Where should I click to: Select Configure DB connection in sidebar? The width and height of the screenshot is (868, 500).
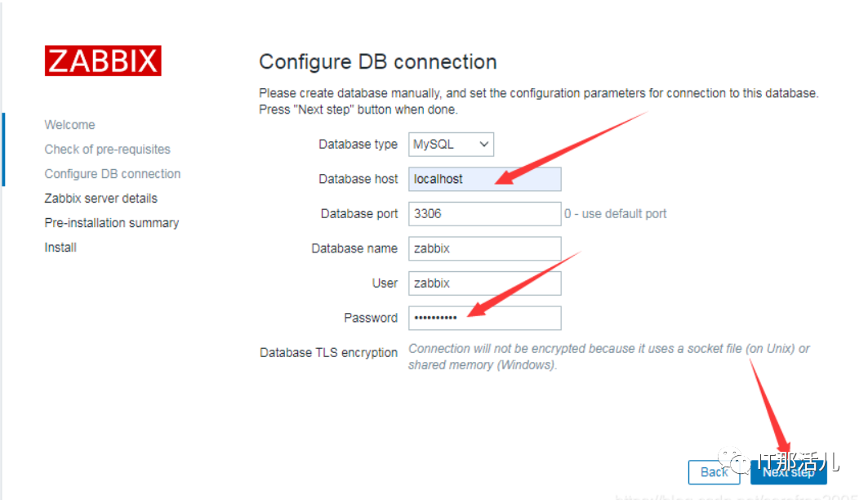point(112,174)
